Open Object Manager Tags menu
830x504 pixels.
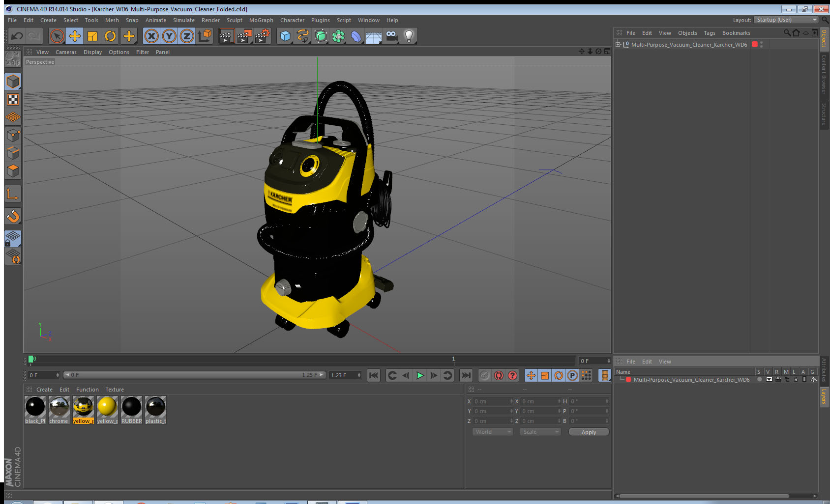(709, 33)
